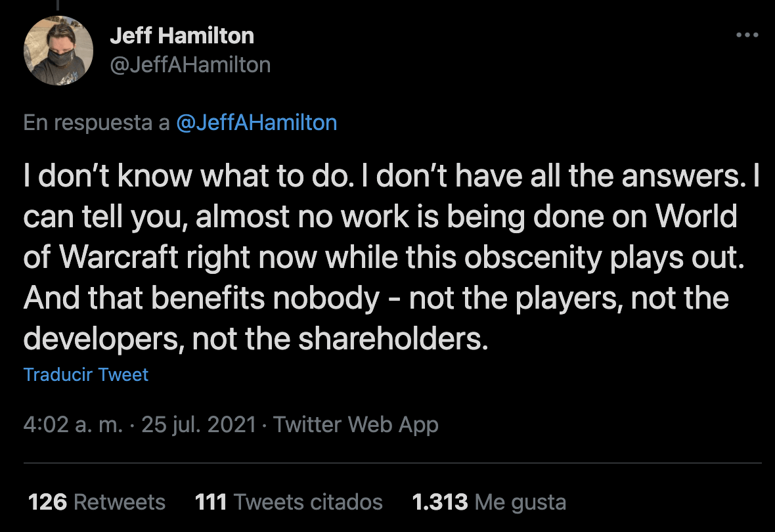Image resolution: width=775 pixels, height=532 pixels.
Task: Click the Twitter Web App source label
Action: point(356,425)
